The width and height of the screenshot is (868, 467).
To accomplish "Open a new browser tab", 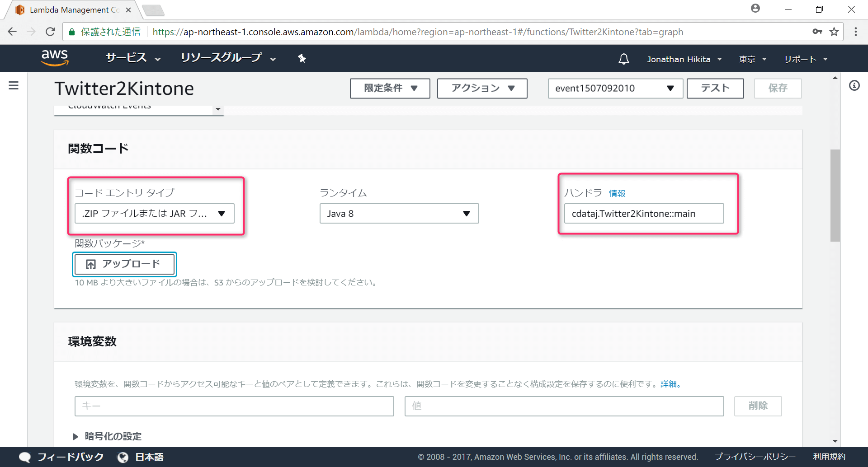I will pos(153,10).
